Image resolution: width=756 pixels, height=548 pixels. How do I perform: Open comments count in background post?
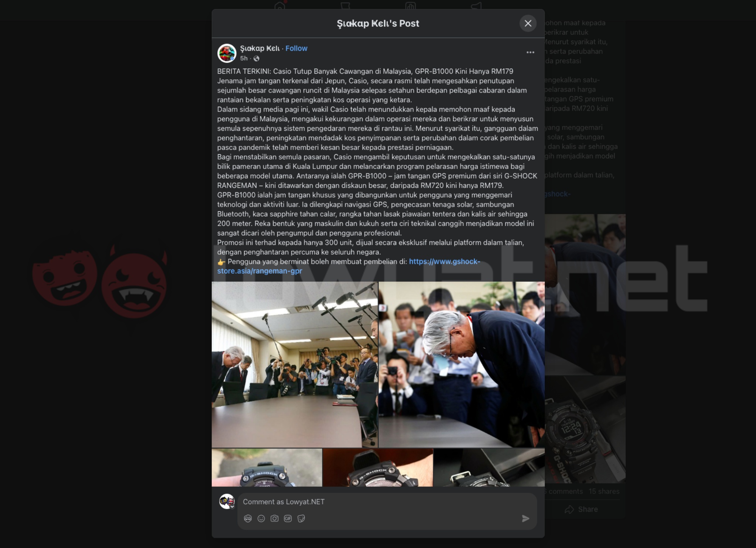pyautogui.click(x=564, y=491)
